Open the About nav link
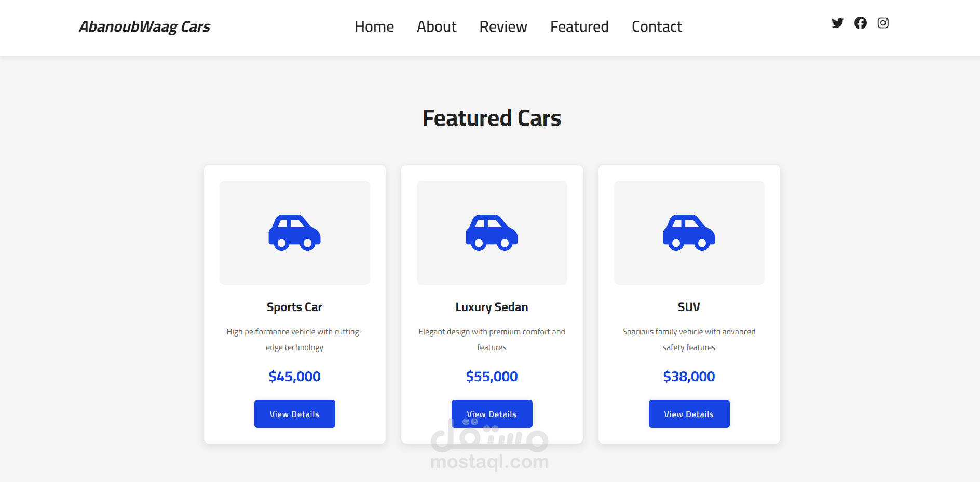This screenshot has width=980, height=482. point(437,26)
